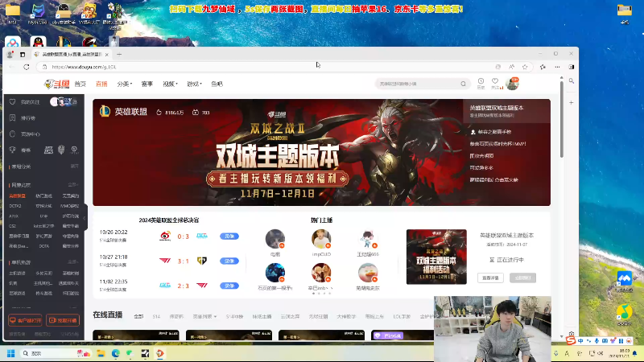The height and width of the screenshot is (362, 644).
Task: Select the 直播 live nav item
Action: pyautogui.click(x=101, y=84)
